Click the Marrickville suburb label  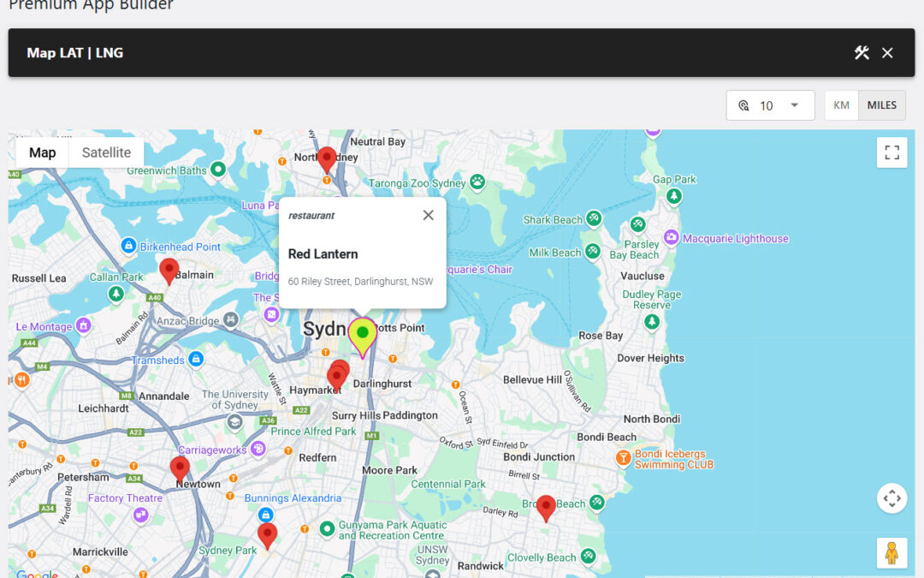tap(100, 552)
